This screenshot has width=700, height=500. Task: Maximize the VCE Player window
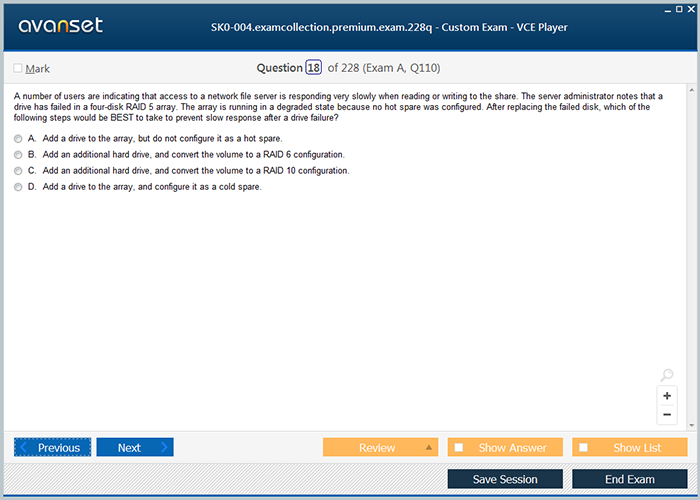(x=677, y=8)
